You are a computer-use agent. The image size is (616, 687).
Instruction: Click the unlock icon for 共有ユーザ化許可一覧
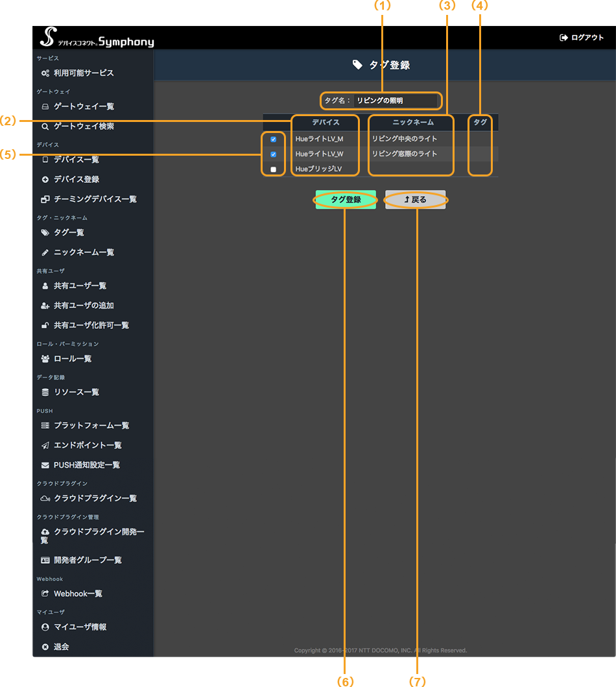[45, 326]
